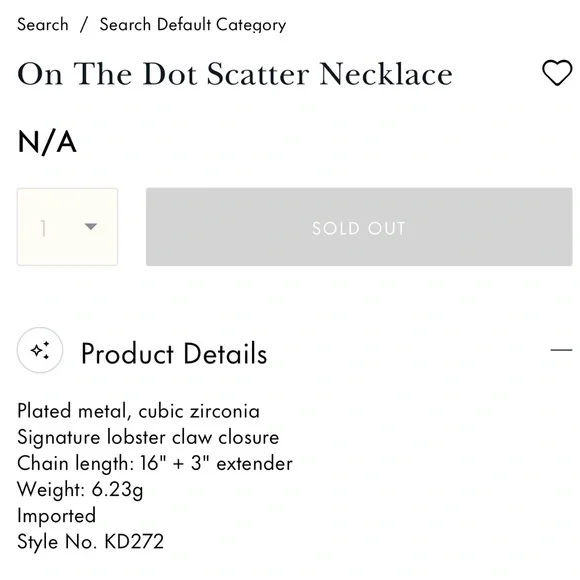Click the word Necklace in title
580x580 pixels.
(386, 74)
